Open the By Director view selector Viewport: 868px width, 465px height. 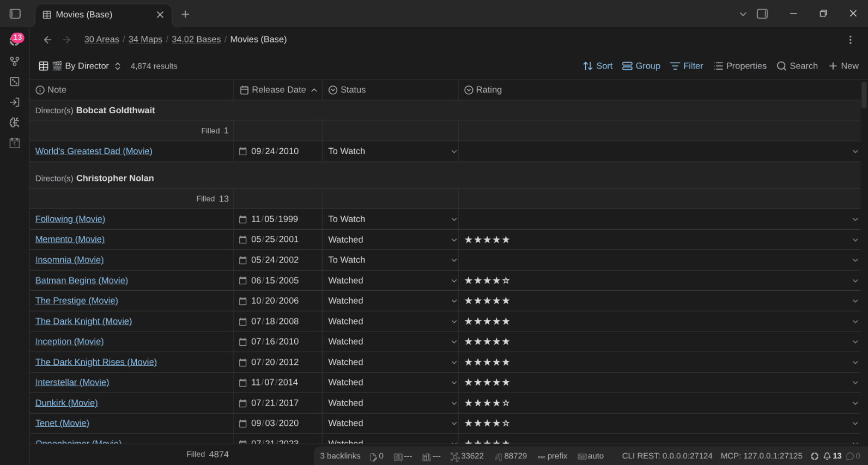[80, 66]
